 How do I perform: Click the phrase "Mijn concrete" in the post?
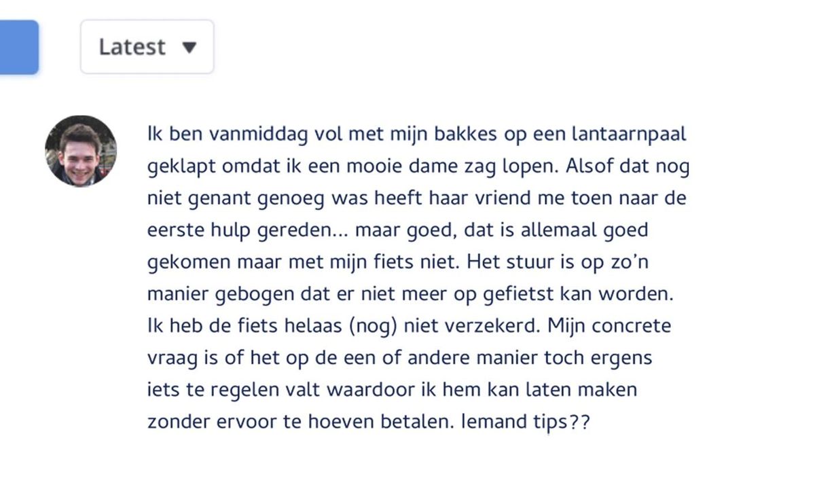(x=609, y=326)
